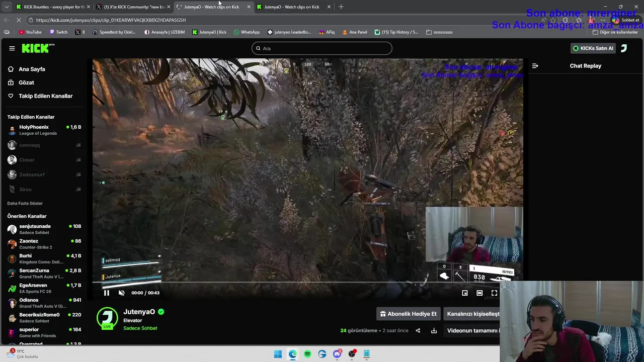Screen dimensions: 644x362
Task: Click the Abonelik Hediye Et button
Action: pos(409,314)
